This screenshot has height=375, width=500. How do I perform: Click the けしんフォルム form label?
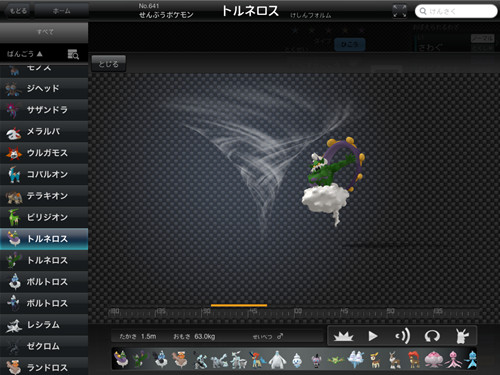tap(310, 15)
